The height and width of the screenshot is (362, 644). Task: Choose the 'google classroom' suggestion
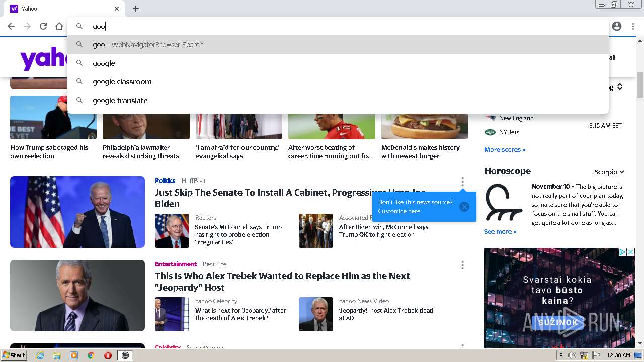[338, 81]
